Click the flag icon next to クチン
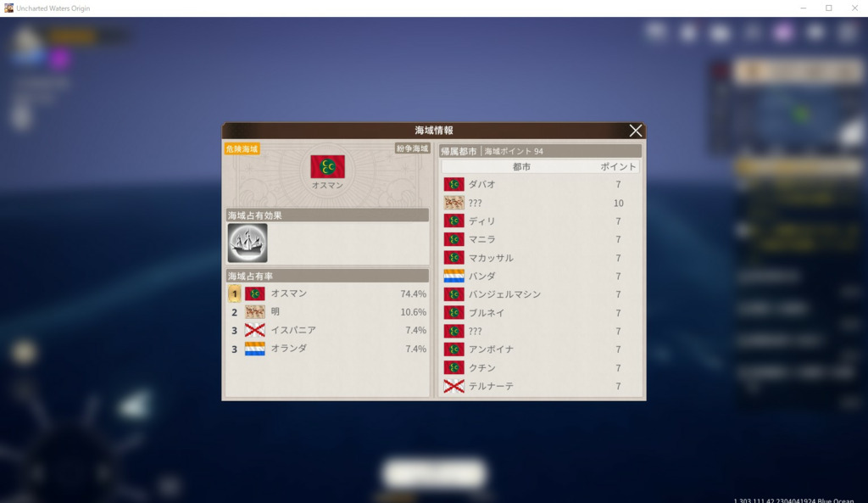The image size is (868, 503). point(454,368)
